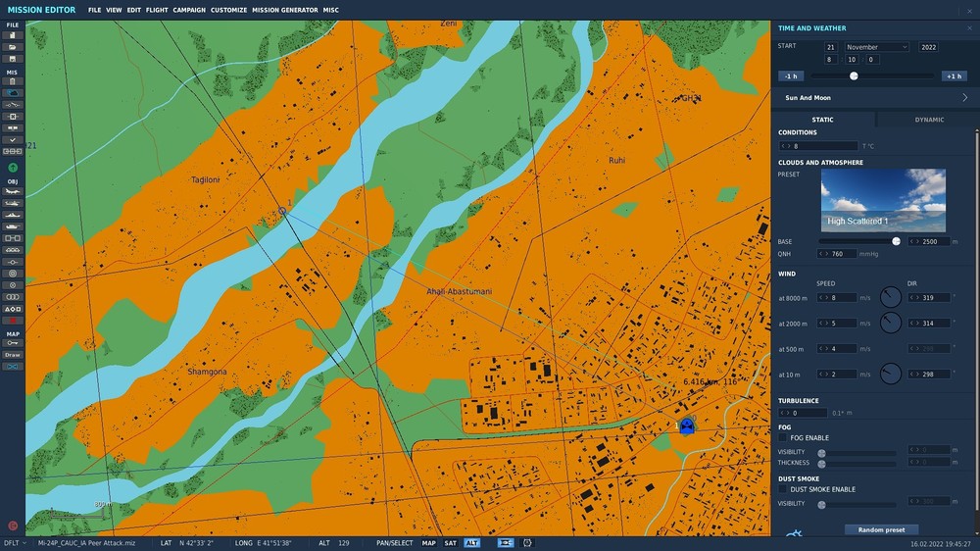Choose the ground vehicle group icon
Image resolution: width=980 pixels, height=551 pixels.
click(x=13, y=226)
